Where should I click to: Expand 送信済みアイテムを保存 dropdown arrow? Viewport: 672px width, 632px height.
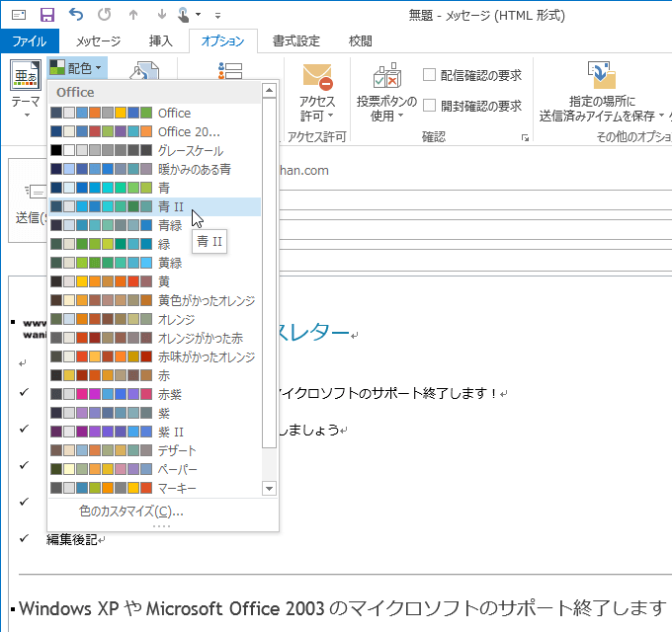pyautogui.click(x=661, y=116)
